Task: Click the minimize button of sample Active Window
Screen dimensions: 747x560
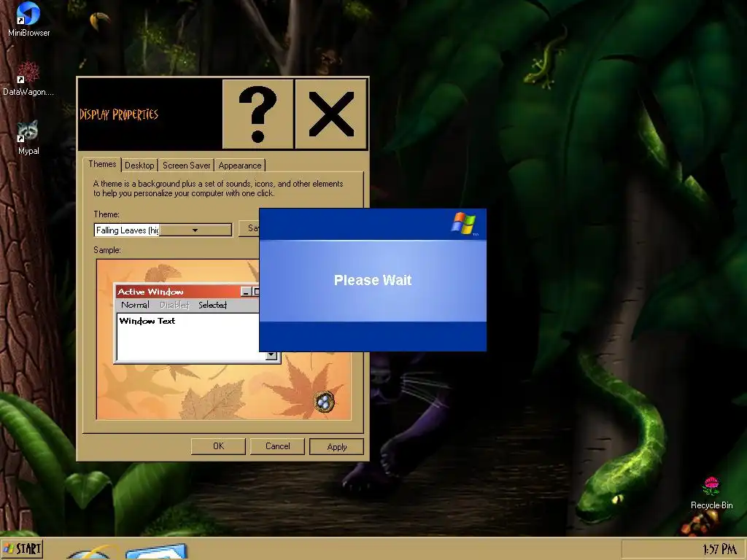Action: click(246, 292)
